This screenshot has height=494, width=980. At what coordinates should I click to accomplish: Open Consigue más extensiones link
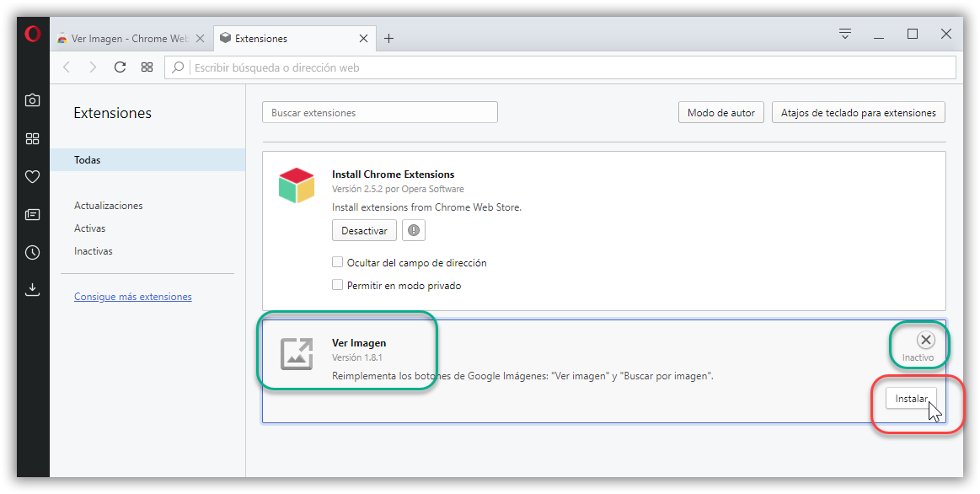point(133,297)
